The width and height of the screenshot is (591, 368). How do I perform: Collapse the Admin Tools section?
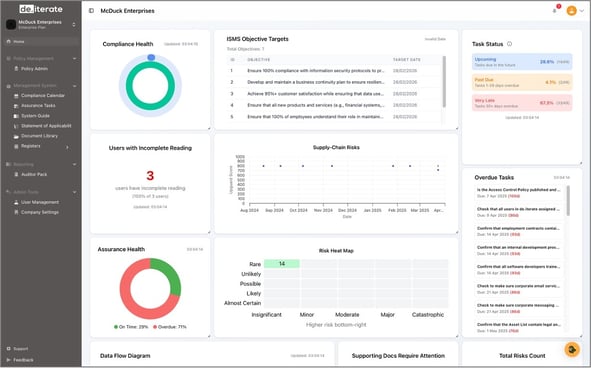coord(74,192)
